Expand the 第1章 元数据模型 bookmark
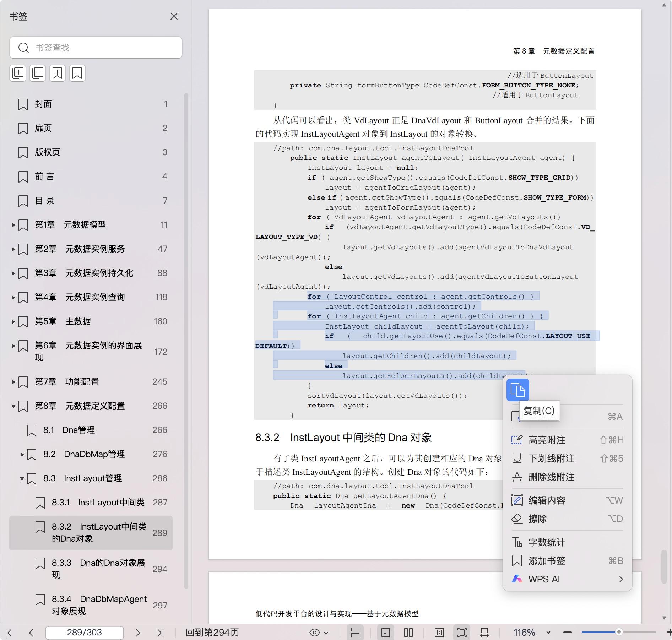The width and height of the screenshot is (672, 640). click(13, 225)
